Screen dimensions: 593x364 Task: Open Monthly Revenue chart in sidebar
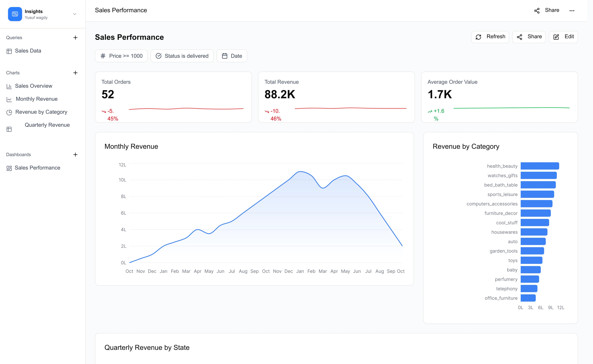tap(37, 99)
